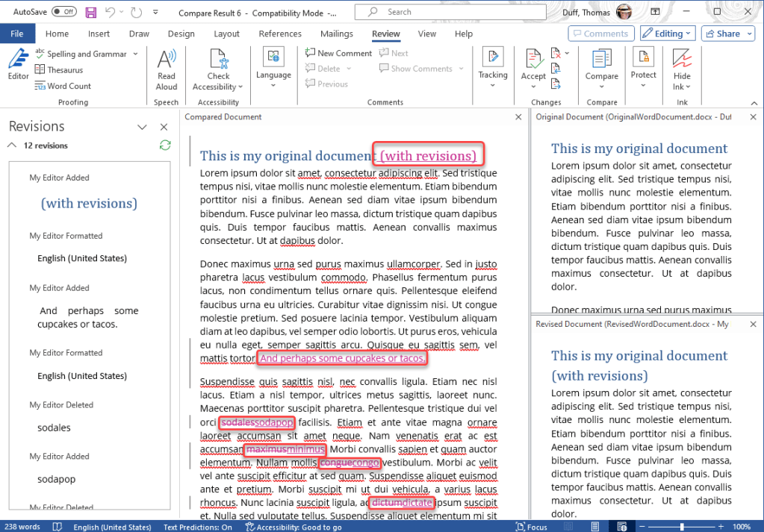Refresh the revisions list
This screenshot has height=532, width=764.
pyautogui.click(x=165, y=145)
